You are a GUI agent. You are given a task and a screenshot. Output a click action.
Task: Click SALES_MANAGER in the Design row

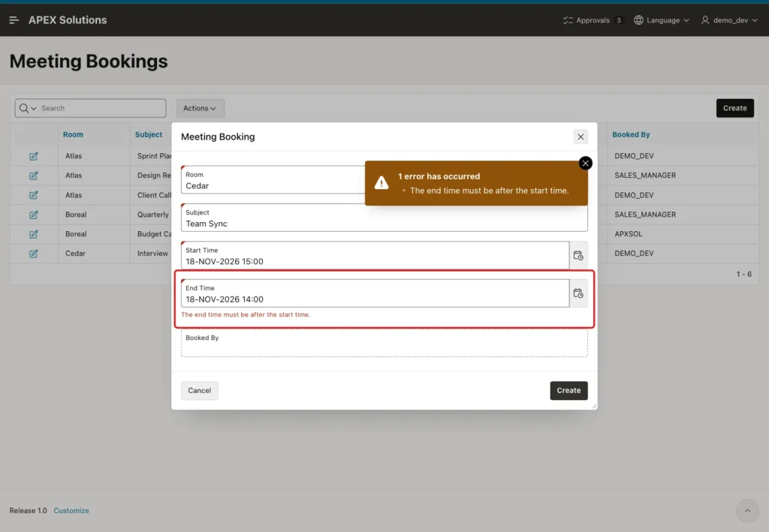(x=645, y=176)
